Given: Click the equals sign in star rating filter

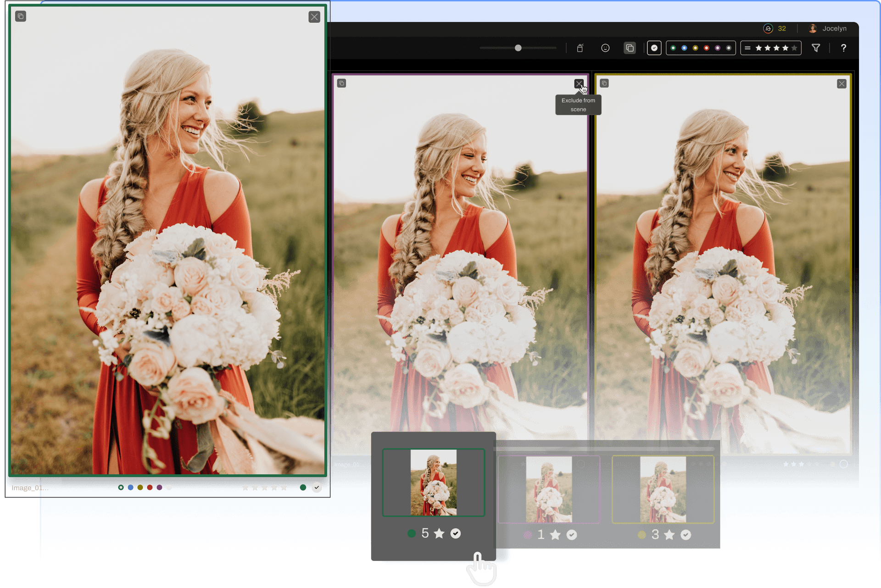Looking at the screenshot, I should (747, 48).
